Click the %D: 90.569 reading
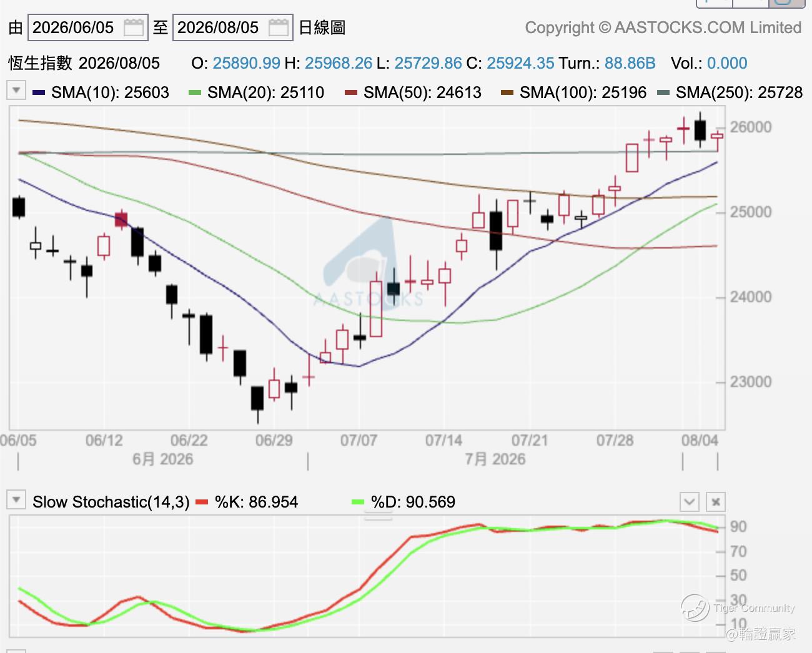Image resolution: width=812 pixels, height=653 pixels. click(413, 502)
